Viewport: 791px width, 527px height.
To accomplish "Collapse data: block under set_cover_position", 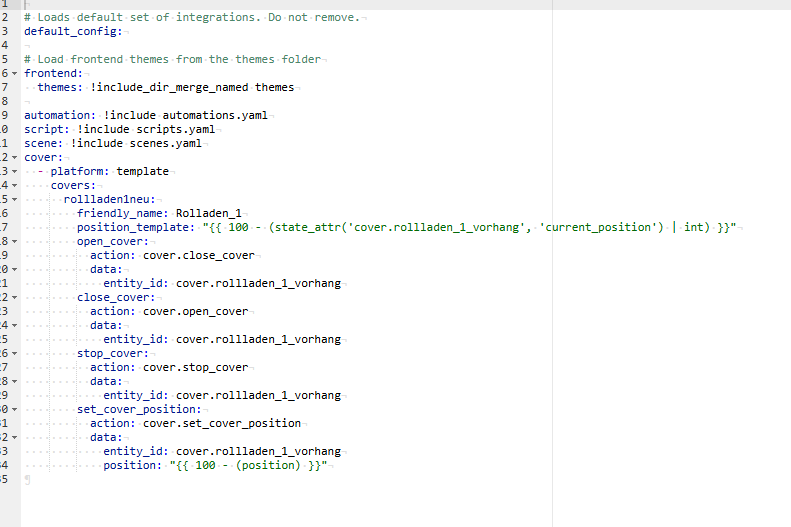I will 15,438.
